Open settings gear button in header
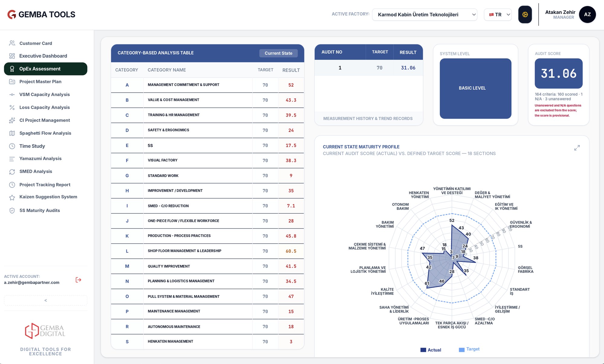 coord(525,14)
